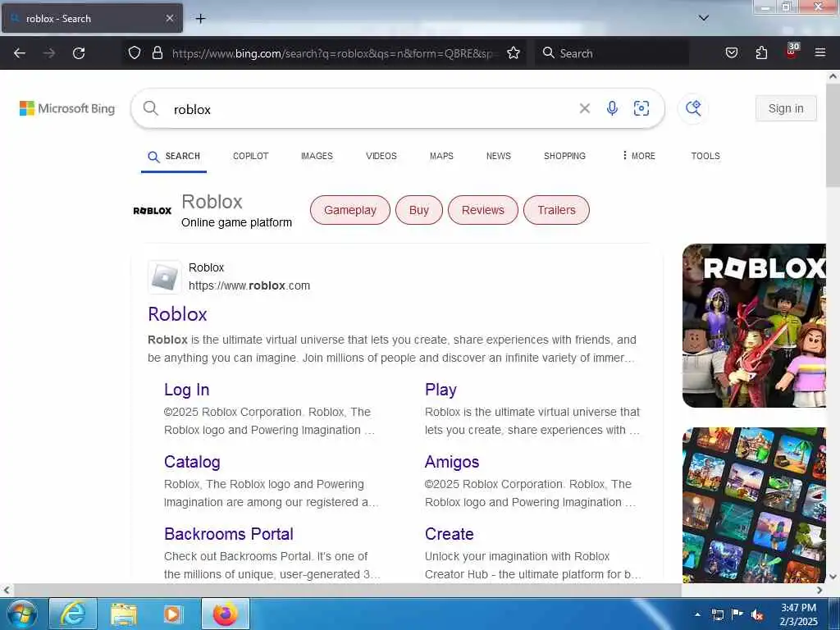Click the vertical scrollbar down arrow
This screenshot has width=840, height=630.
point(833,577)
